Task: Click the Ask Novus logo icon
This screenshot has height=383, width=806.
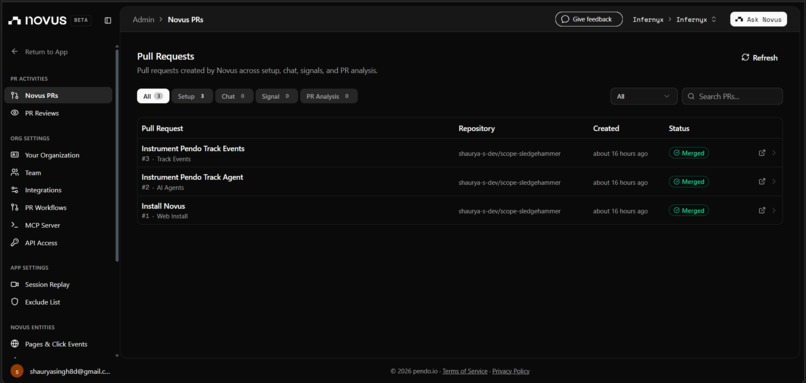Action: tap(740, 20)
